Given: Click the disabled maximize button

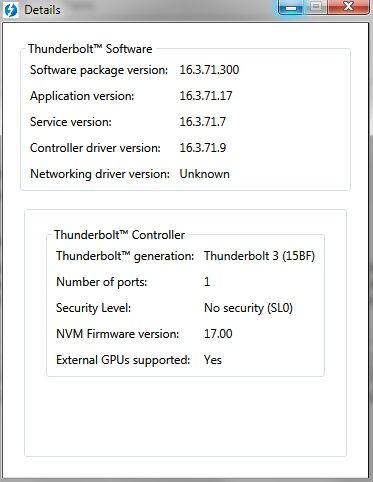Looking at the screenshot, I should pos(316,7).
